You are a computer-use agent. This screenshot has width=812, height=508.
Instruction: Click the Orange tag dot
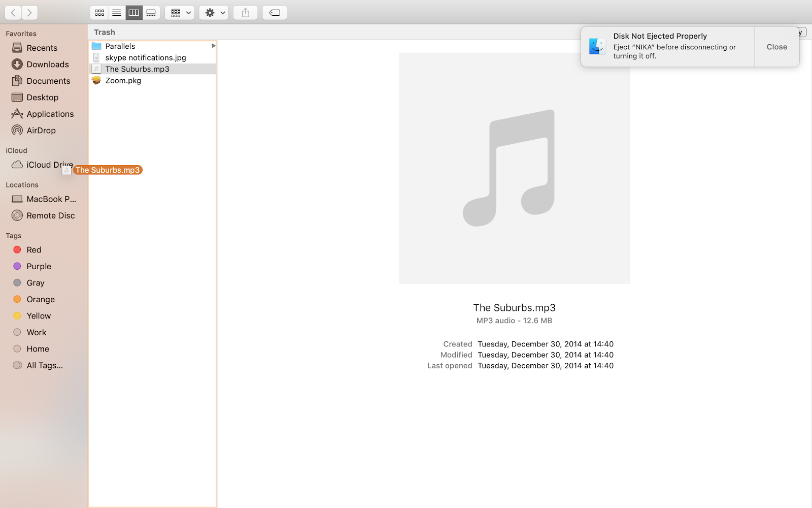tap(17, 299)
